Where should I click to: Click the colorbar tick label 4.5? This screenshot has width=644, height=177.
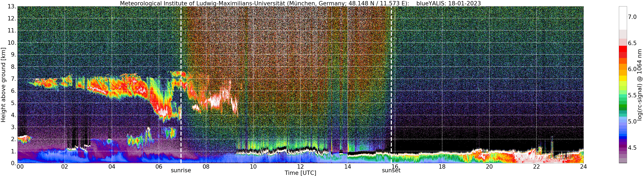(632, 148)
